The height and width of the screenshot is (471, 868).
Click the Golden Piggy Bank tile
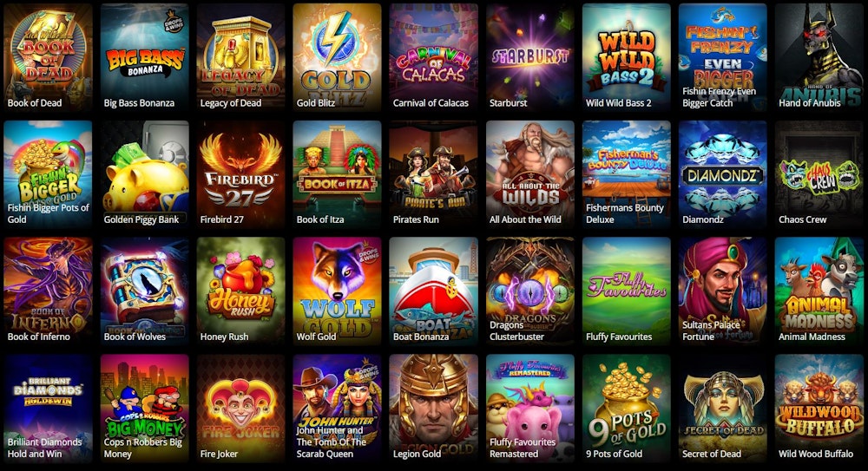144,174
